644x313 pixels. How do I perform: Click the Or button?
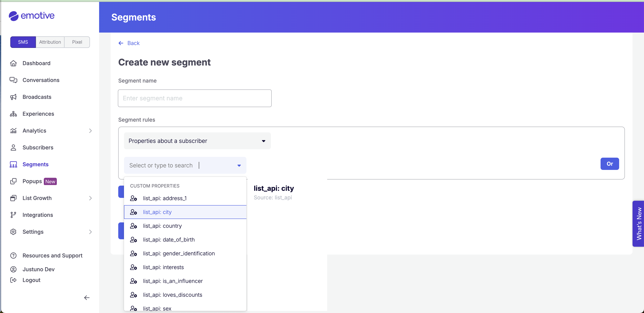[610, 164]
